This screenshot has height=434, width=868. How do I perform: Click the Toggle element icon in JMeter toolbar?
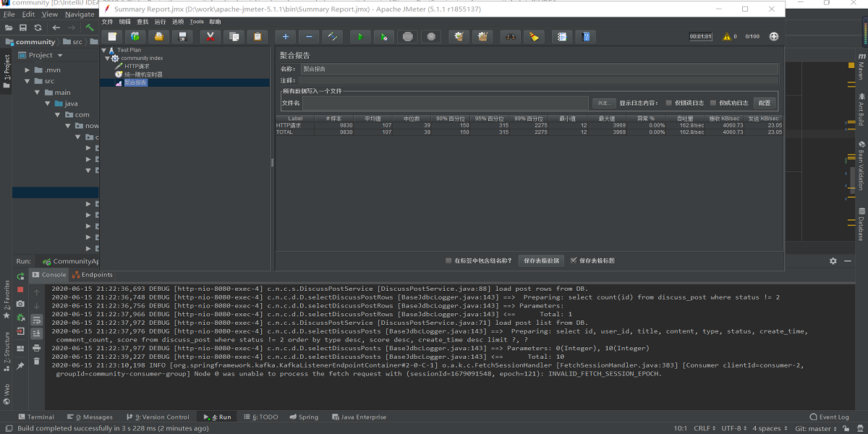click(333, 36)
